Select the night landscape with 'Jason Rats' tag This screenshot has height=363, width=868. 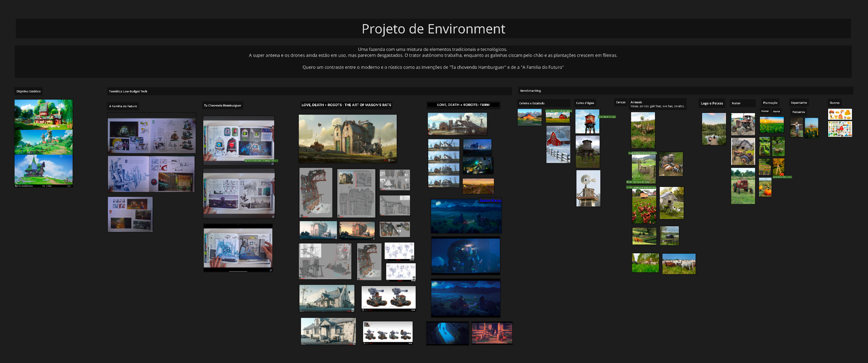coord(466,216)
